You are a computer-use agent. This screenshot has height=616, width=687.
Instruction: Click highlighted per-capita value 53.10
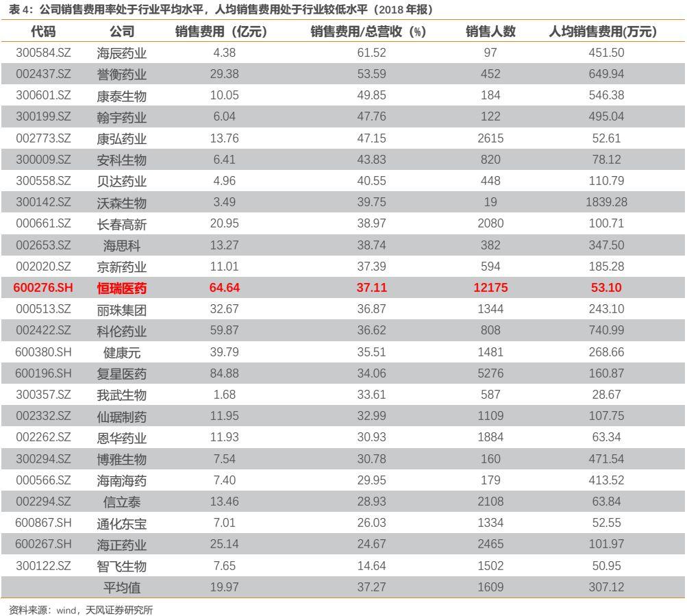(606, 288)
